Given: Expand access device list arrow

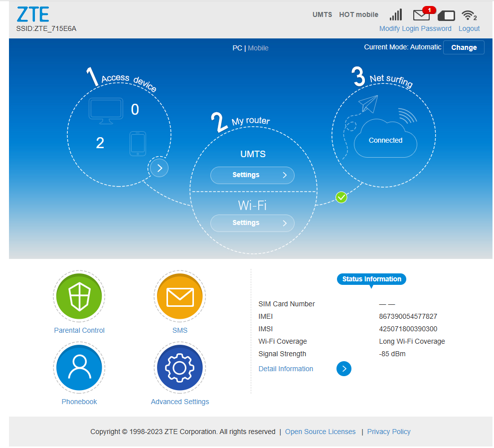Looking at the screenshot, I should 160,168.
